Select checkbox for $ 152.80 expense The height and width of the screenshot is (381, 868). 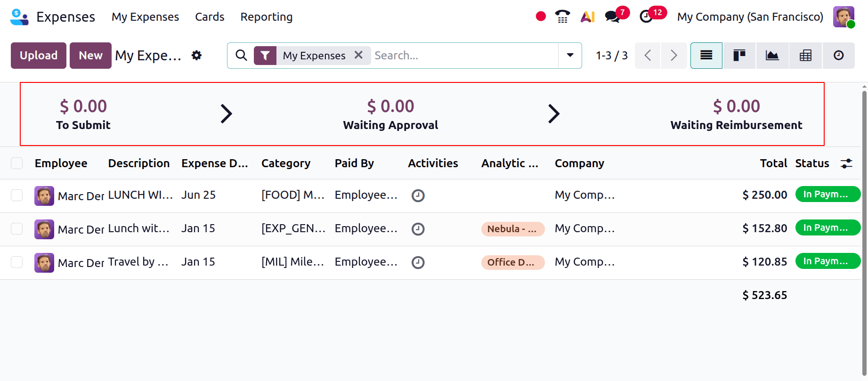17,228
